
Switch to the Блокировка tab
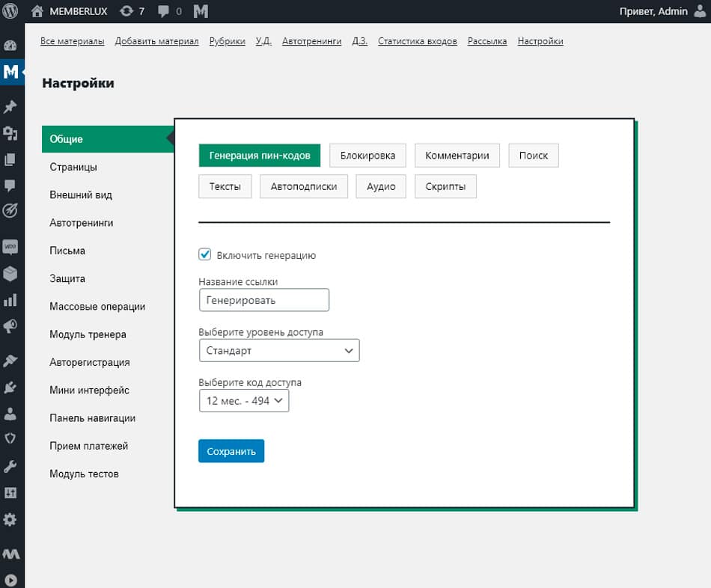tap(367, 156)
